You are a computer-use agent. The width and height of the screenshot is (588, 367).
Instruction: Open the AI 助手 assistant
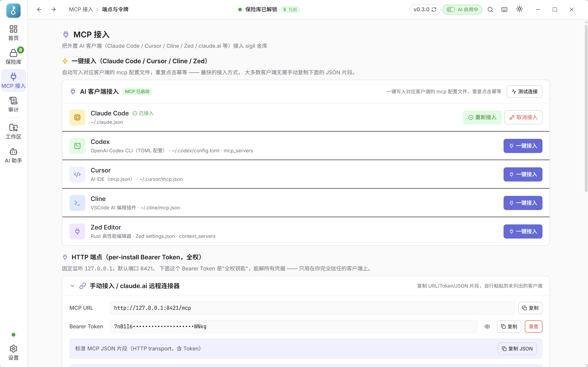(x=13, y=155)
